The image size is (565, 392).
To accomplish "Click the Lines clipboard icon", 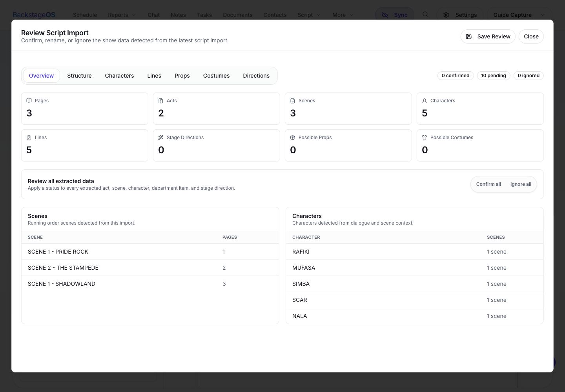I will pos(29,138).
